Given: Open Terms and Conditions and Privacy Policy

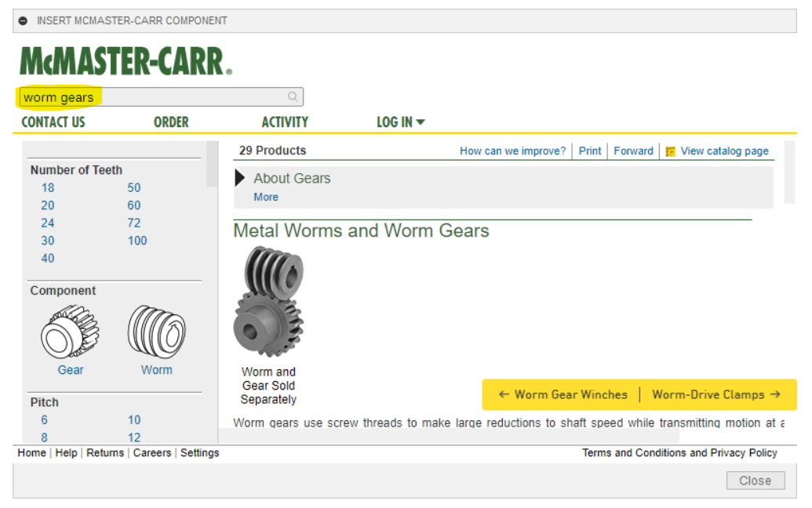Looking at the screenshot, I should pos(679,452).
